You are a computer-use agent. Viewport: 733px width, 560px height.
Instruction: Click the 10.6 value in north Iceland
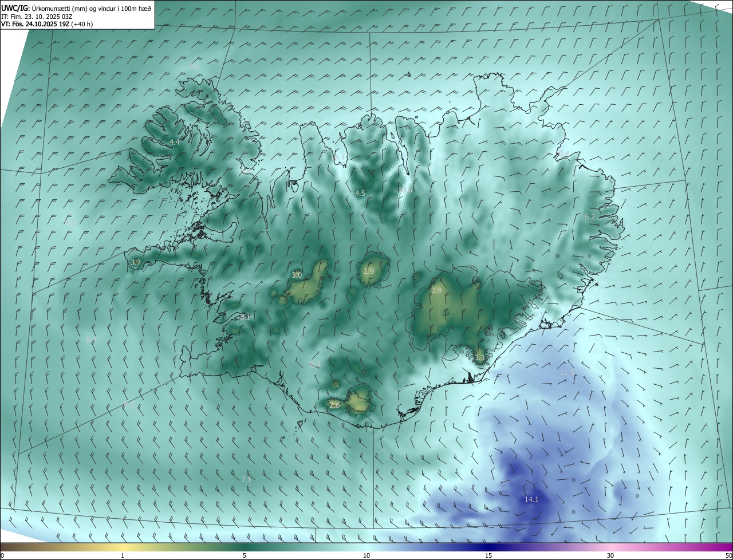click(x=405, y=190)
